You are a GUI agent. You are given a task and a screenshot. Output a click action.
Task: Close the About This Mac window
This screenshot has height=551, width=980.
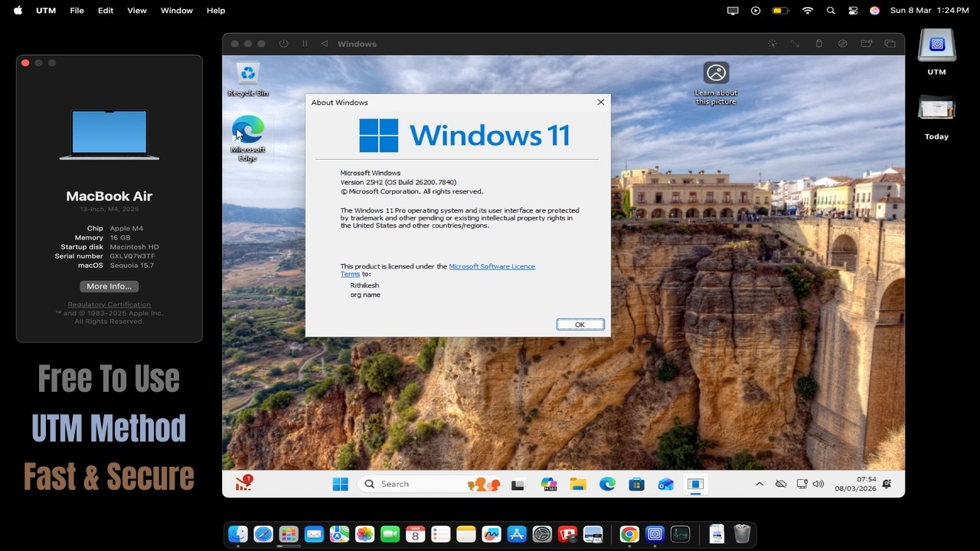tap(25, 63)
